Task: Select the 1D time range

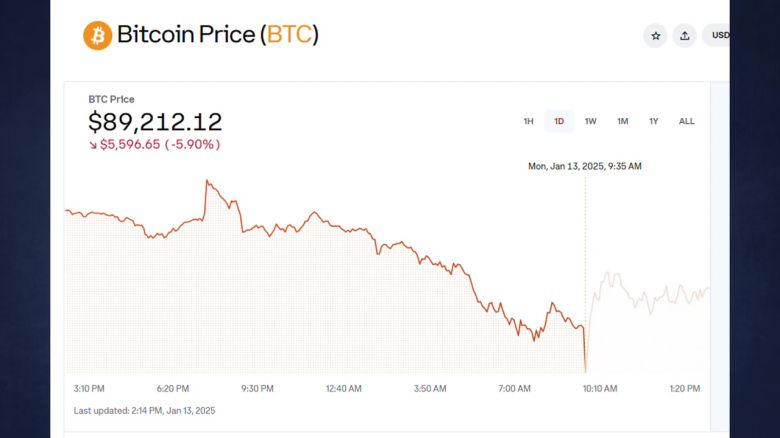Action: tap(559, 122)
